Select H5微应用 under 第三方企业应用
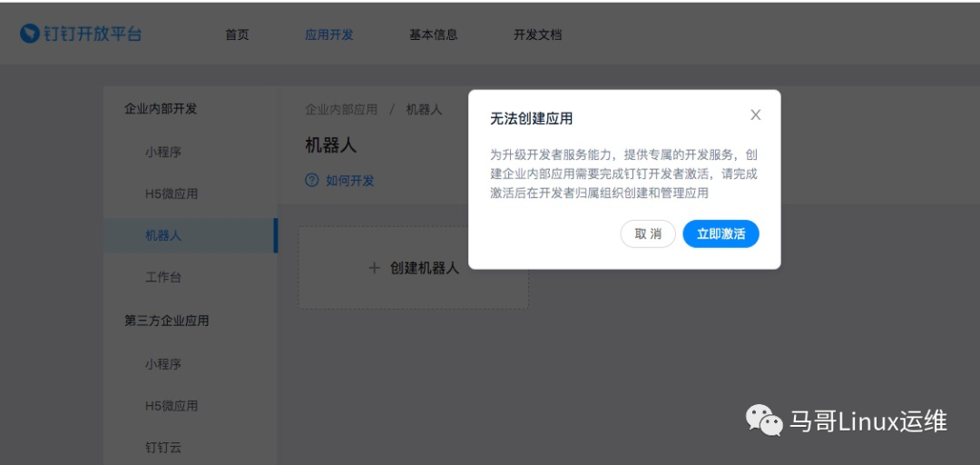This screenshot has height=465, width=980. click(x=171, y=406)
